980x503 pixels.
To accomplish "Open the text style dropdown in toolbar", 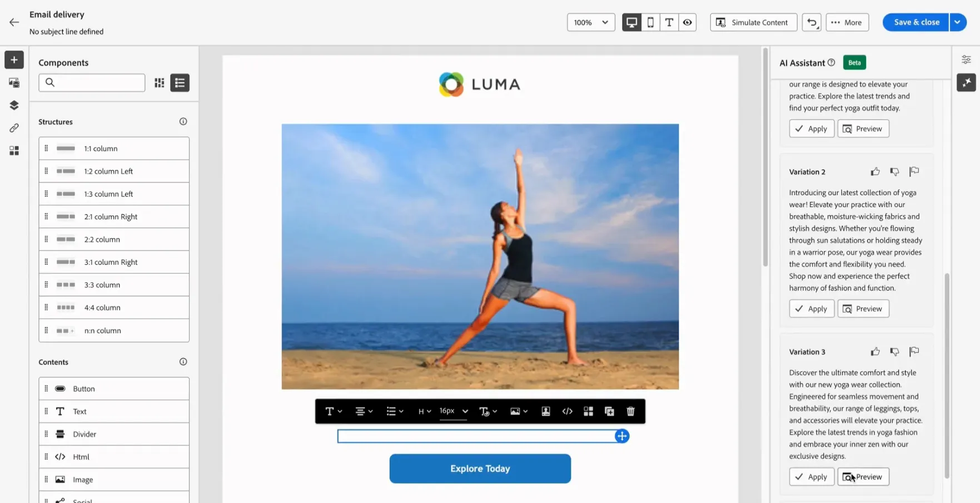I will 334,411.
